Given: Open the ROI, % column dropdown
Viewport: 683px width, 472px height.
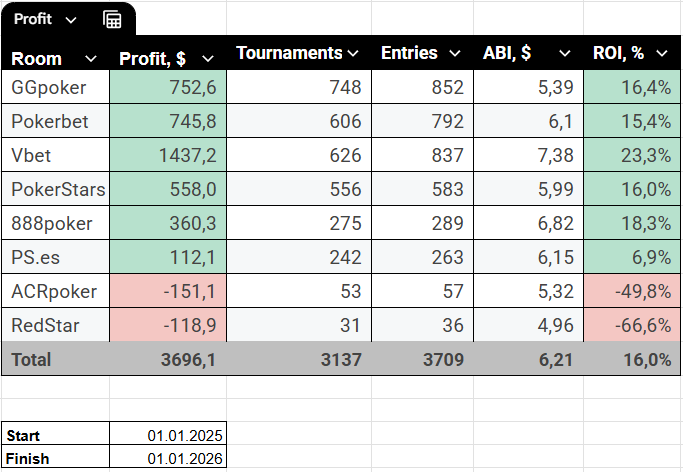Looking at the screenshot, I should (x=660, y=53).
